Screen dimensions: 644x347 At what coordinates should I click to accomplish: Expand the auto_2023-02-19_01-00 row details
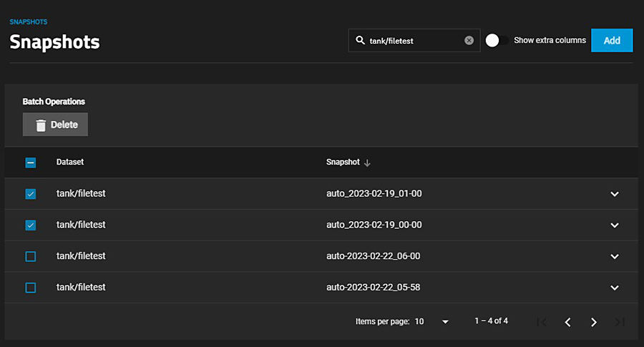[x=614, y=194]
